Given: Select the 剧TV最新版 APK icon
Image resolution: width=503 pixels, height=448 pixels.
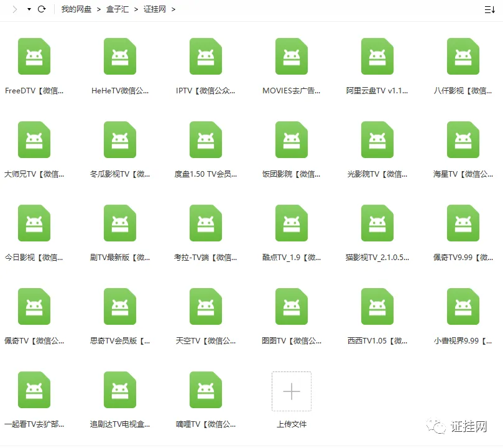Looking at the screenshot, I should [x=120, y=223].
